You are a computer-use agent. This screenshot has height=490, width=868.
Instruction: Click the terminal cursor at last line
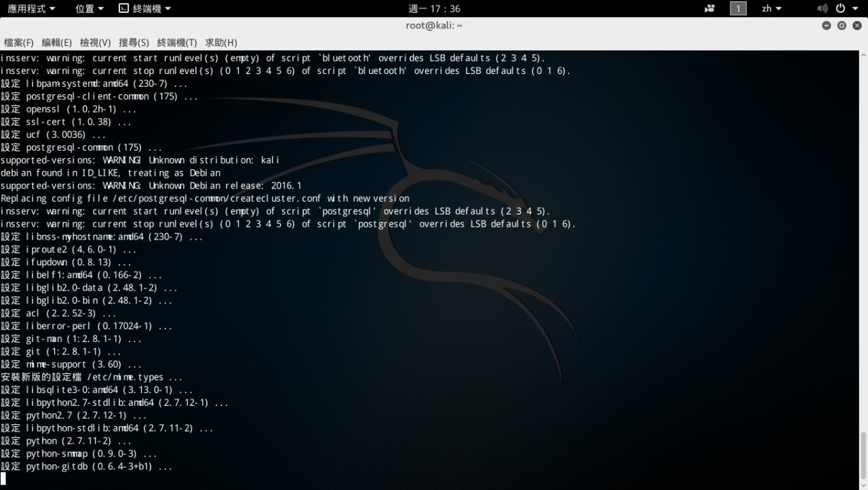(x=3, y=479)
